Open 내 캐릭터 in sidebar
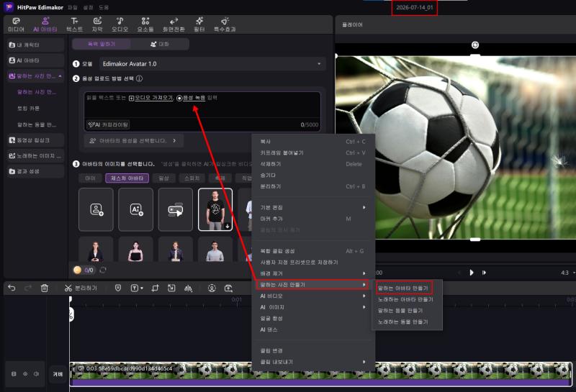Image resolution: width=576 pixels, height=392 pixels. point(35,45)
